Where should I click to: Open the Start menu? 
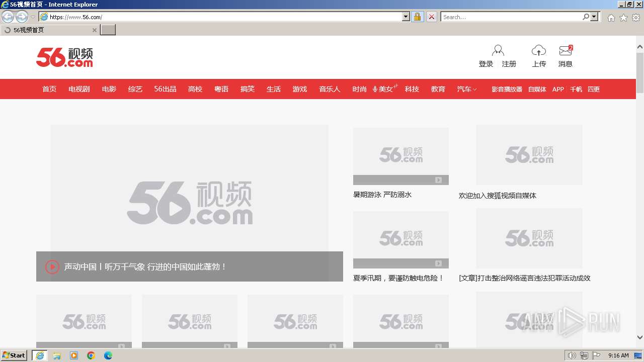tap(14, 355)
